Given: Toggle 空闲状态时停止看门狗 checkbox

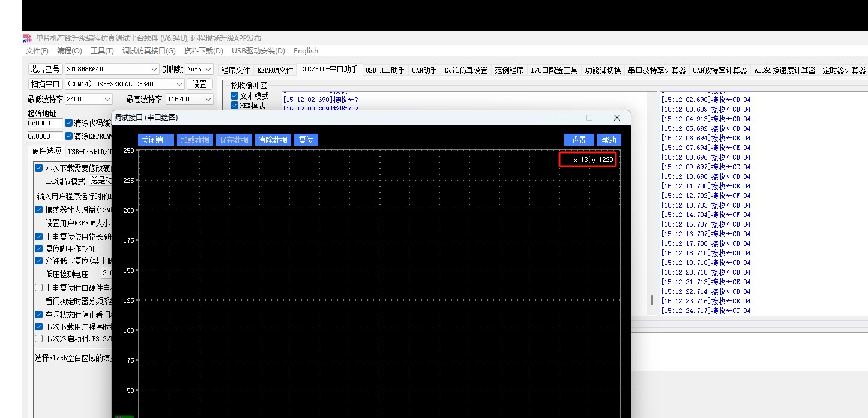Looking at the screenshot, I should point(39,315).
